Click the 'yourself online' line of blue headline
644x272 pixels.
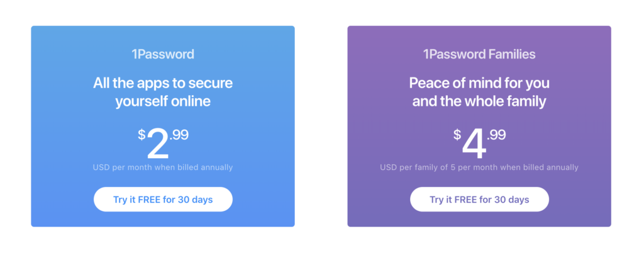click(163, 101)
